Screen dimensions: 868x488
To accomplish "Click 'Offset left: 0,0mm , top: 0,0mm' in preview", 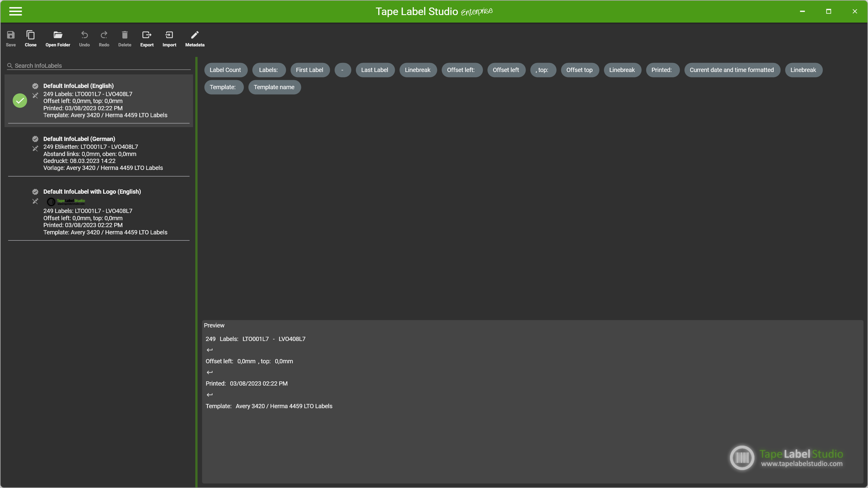I will 249,361.
